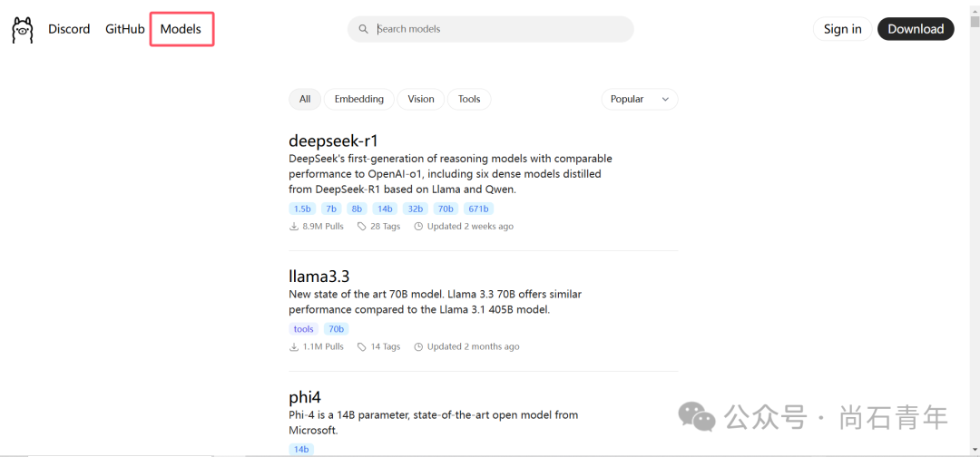Image resolution: width=980 pixels, height=457 pixels.
Task: Select the 1.5b tag of deepseek-r1
Action: tap(302, 209)
